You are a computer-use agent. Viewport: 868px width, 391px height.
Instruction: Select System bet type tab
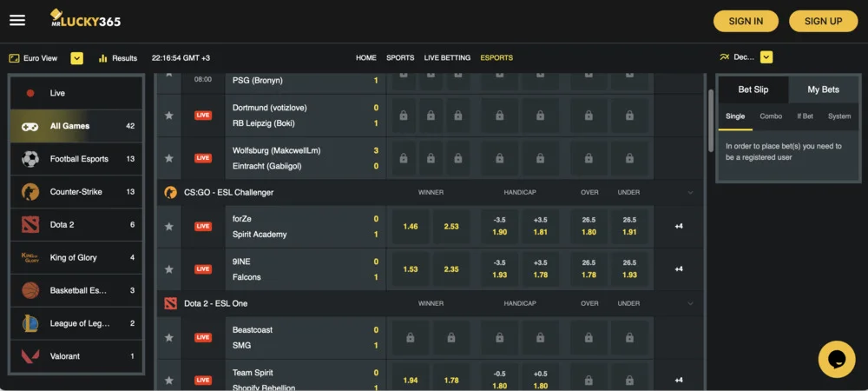(x=839, y=116)
